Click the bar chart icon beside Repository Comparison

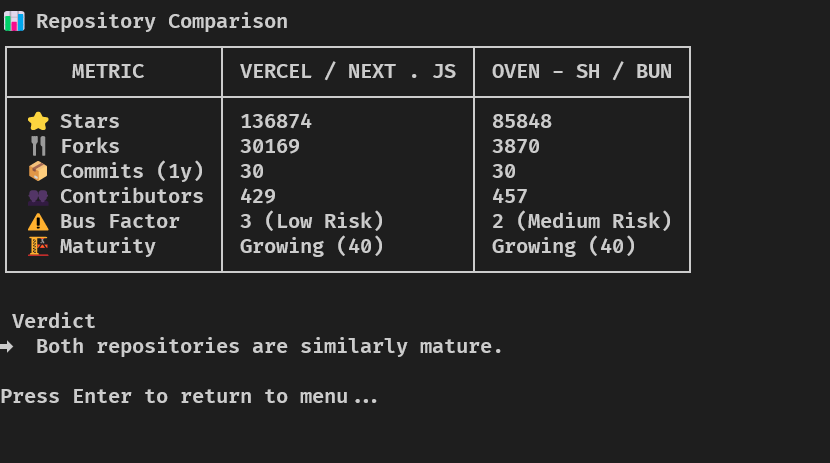[x=14, y=21]
